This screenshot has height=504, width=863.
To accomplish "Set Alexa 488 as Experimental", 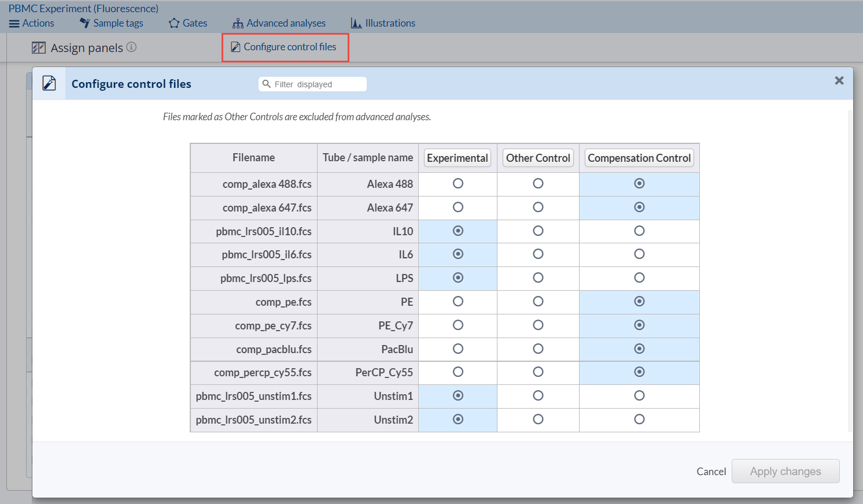I will tap(458, 184).
